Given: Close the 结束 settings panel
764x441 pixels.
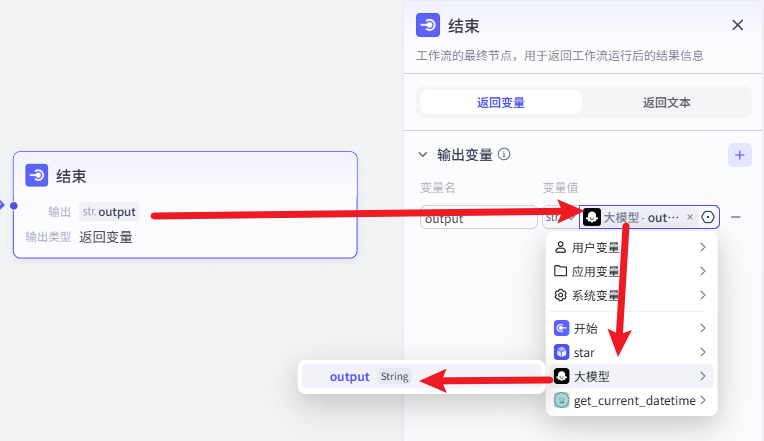Looking at the screenshot, I should 737,25.
